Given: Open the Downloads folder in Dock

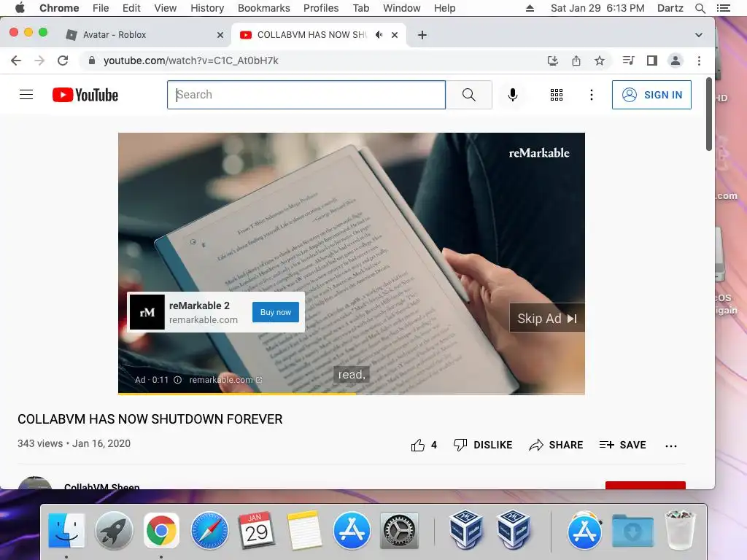Looking at the screenshot, I should [x=632, y=530].
